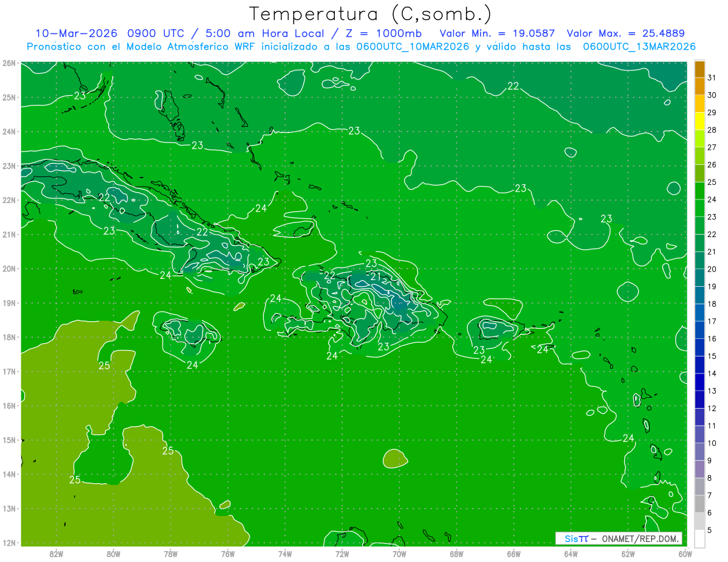
Task: Click the "0600UTC_13MAR2026" valid-until time
Action: click(x=639, y=47)
